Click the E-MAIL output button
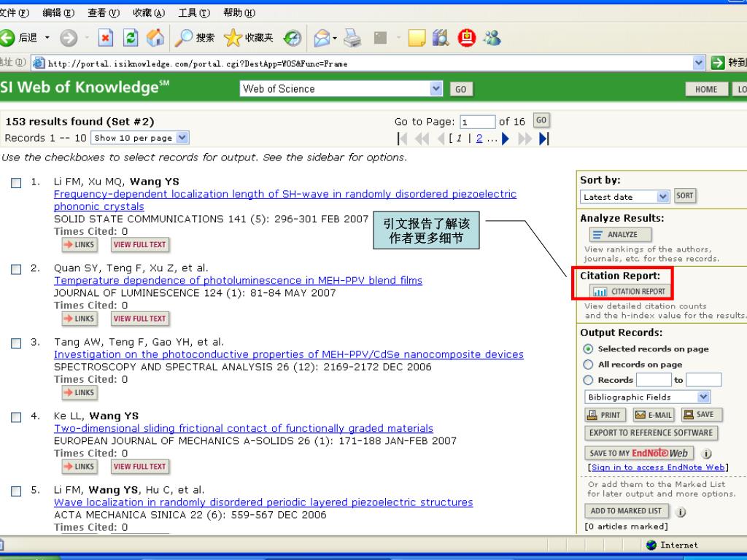The image size is (747, 560). 654,415
